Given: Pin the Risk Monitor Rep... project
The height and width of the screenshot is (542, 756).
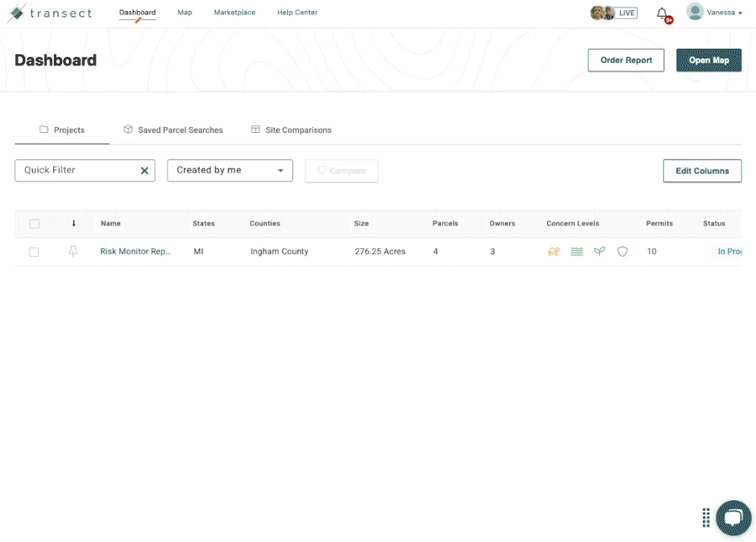Looking at the screenshot, I should pos(73,251).
